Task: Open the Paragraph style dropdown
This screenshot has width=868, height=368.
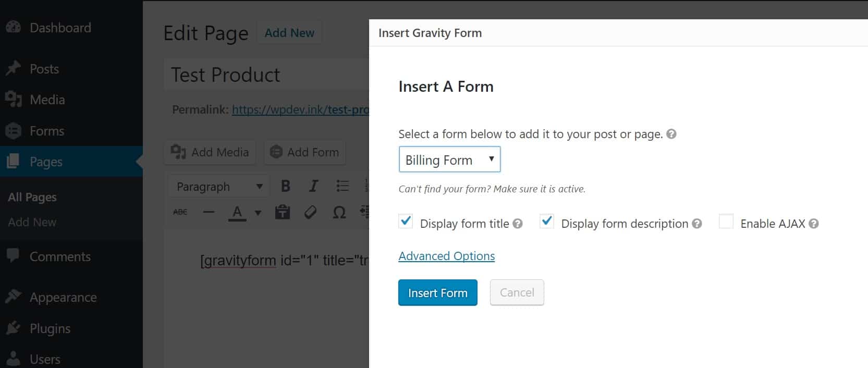Action: tap(218, 186)
